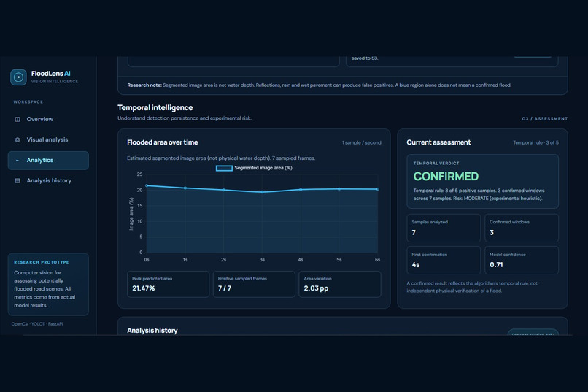Click the chart data point at 3s
This screenshot has height=392, width=588.
click(x=262, y=192)
